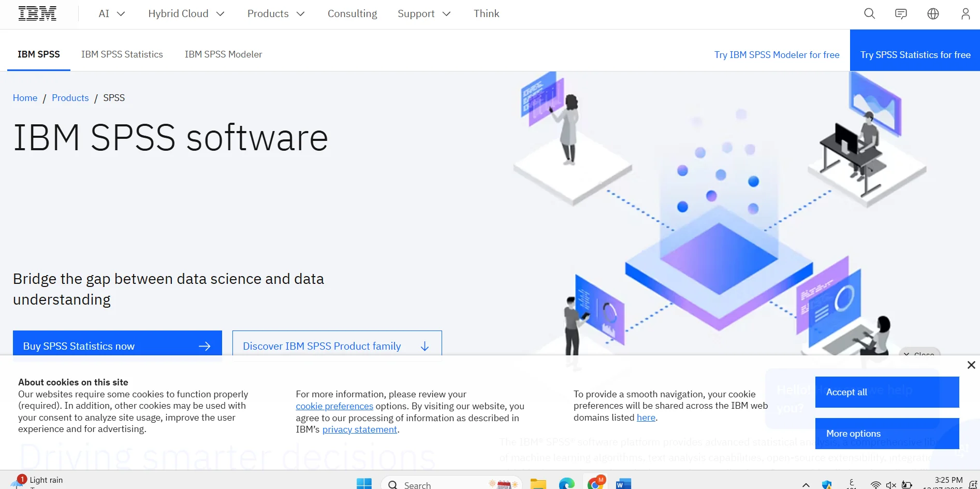980x489 pixels.
Task: Click the IBM logo
Action: pyautogui.click(x=37, y=14)
